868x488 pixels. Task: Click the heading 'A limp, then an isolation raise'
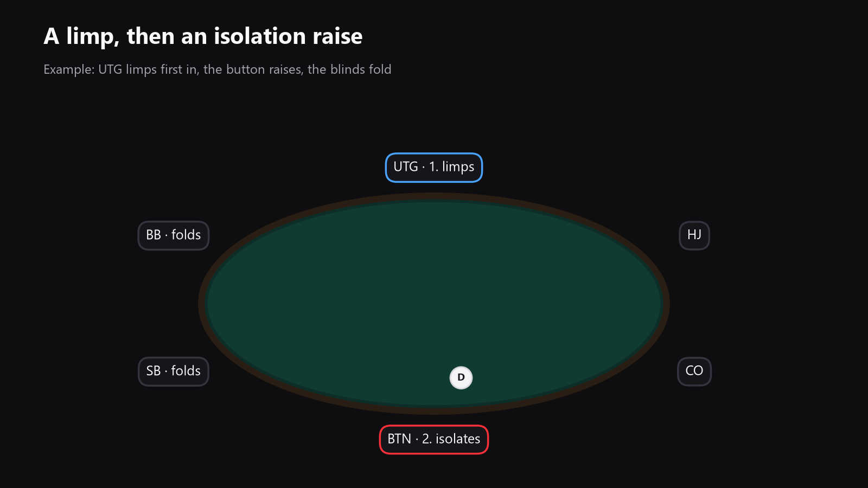(203, 37)
